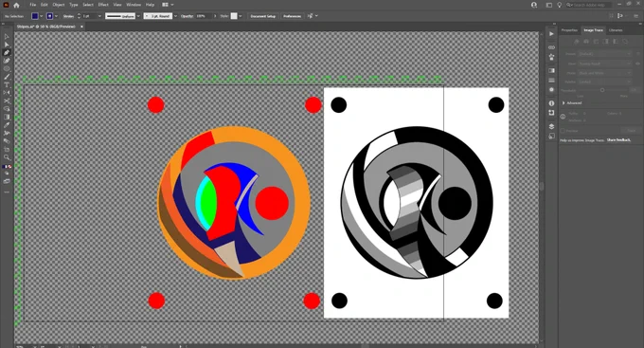
Task: Click the Preferences button
Action: coord(292,16)
